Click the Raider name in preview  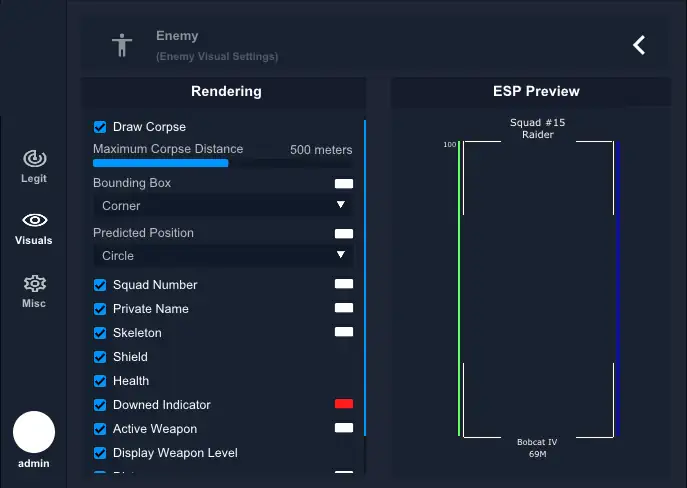click(538, 134)
